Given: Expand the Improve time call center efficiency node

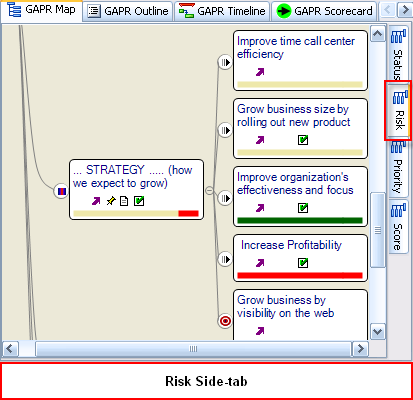Looking at the screenshot, I should click(x=225, y=62).
